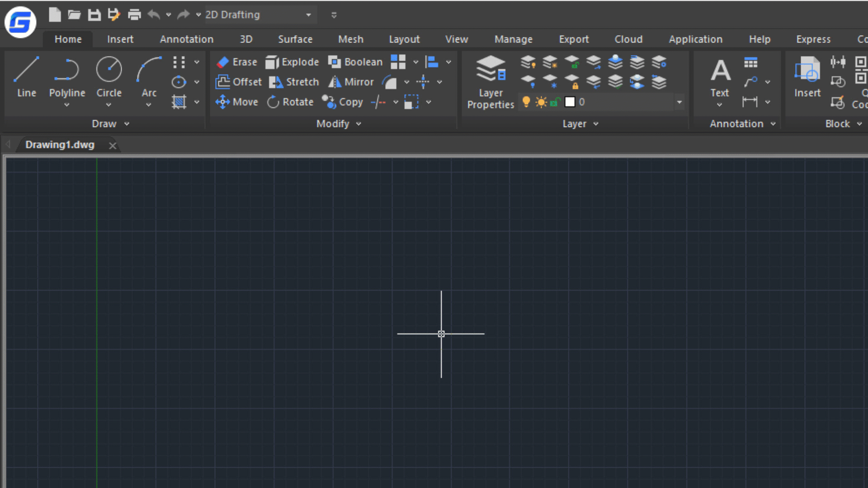
Task: Close the Drawing1.dwg document tab
Action: pos(113,145)
